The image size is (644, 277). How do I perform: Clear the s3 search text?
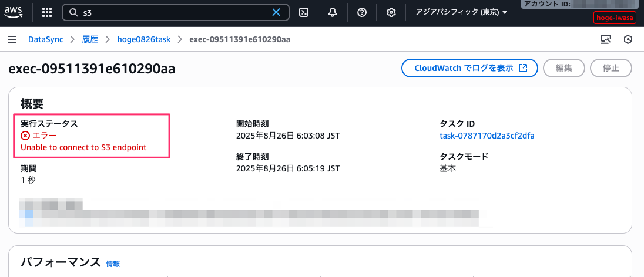(x=276, y=13)
